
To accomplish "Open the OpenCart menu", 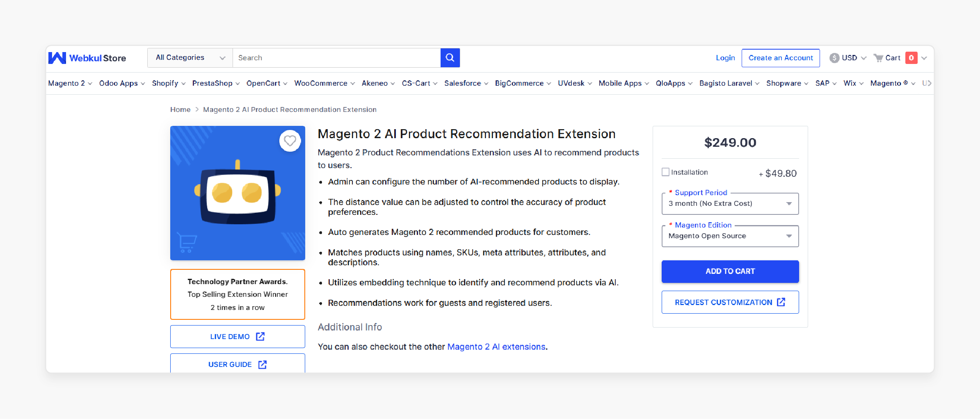I will 267,83.
